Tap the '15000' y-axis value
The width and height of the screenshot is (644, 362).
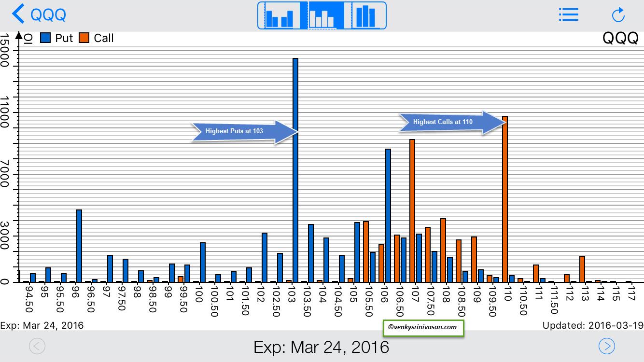5,50
